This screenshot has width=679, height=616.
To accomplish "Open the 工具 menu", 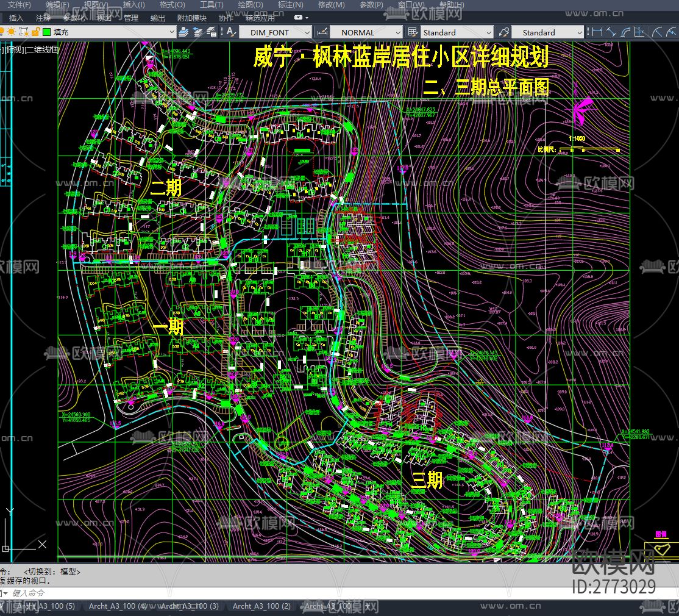I will 212,4.
